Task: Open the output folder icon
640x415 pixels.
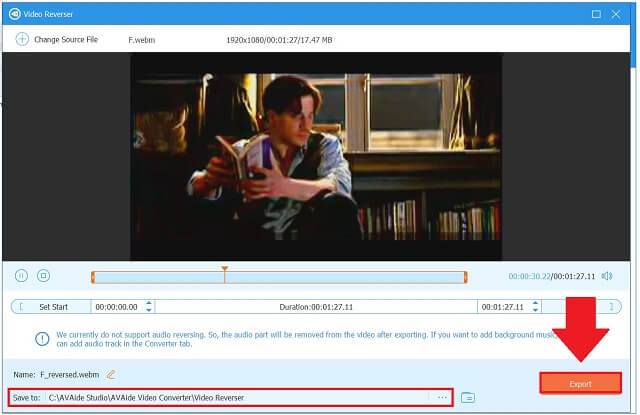Action: (468, 397)
